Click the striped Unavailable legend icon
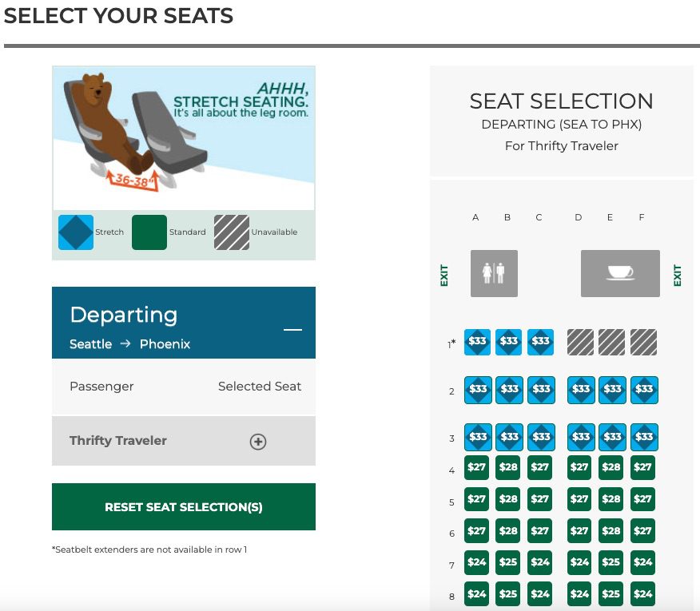The width and height of the screenshot is (700, 611). (230, 232)
